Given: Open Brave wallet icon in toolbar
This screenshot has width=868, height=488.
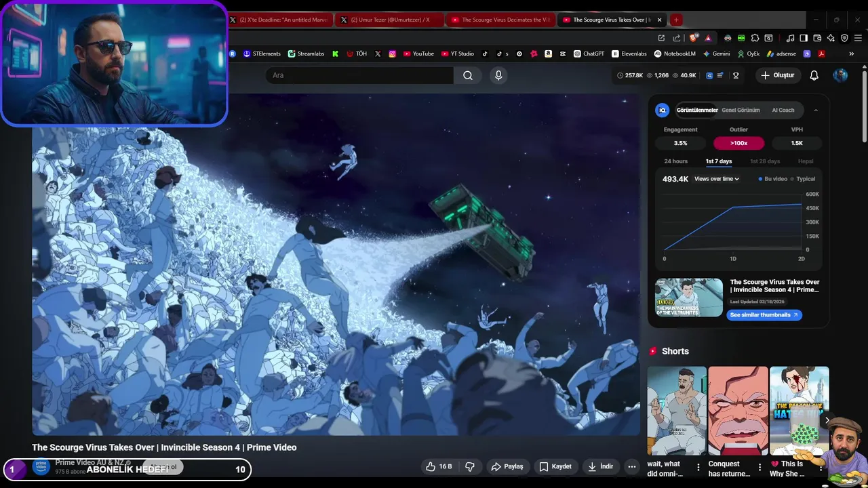Looking at the screenshot, I should 817,38.
